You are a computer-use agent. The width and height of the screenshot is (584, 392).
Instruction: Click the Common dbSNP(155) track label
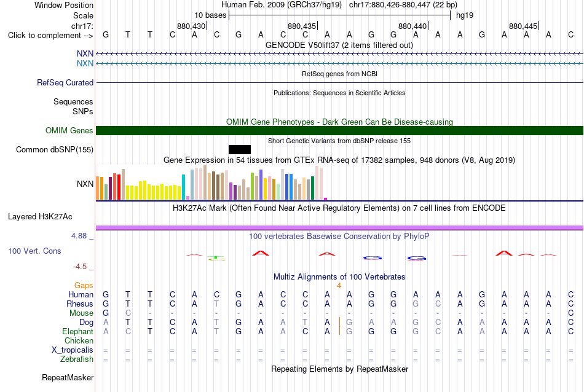55,150
